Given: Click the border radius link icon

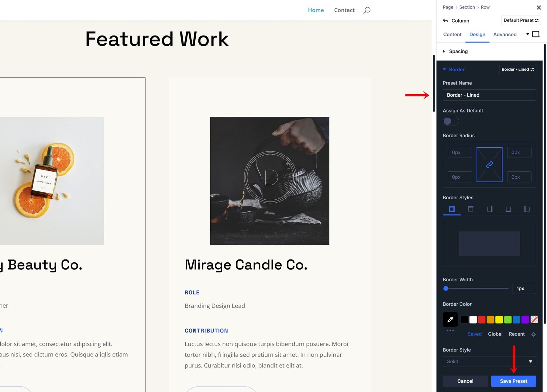Looking at the screenshot, I should point(489,165).
